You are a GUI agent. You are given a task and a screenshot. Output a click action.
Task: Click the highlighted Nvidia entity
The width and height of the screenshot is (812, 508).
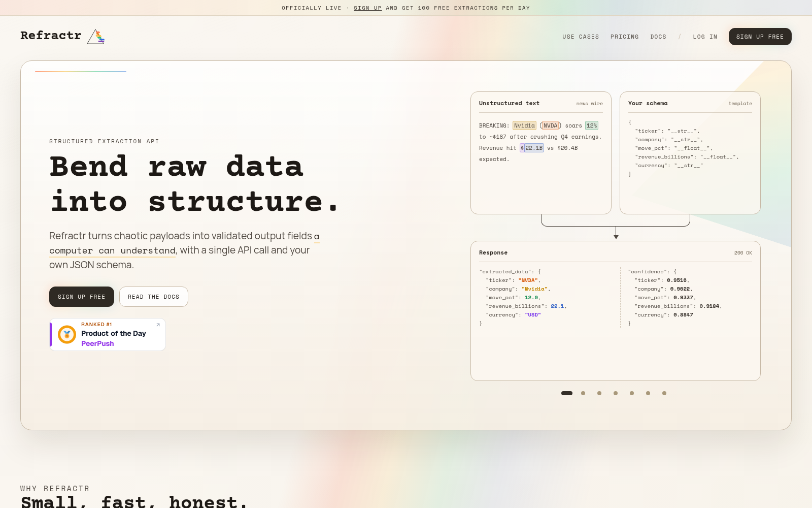click(x=524, y=125)
